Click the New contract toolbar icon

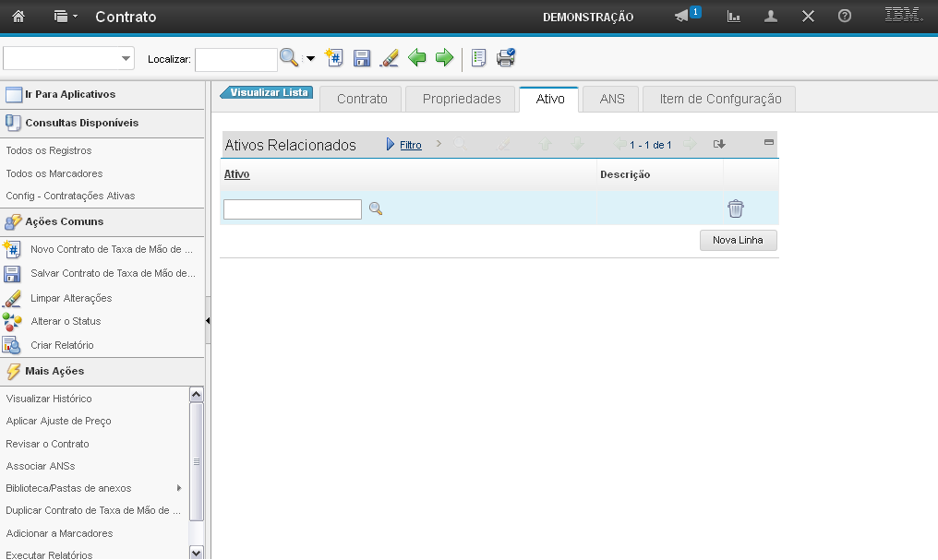click(334, 58)
